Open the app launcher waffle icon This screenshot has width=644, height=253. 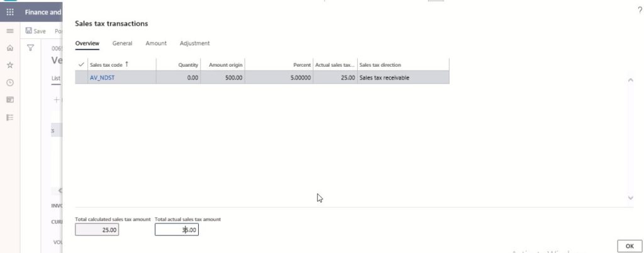[10, 12]
